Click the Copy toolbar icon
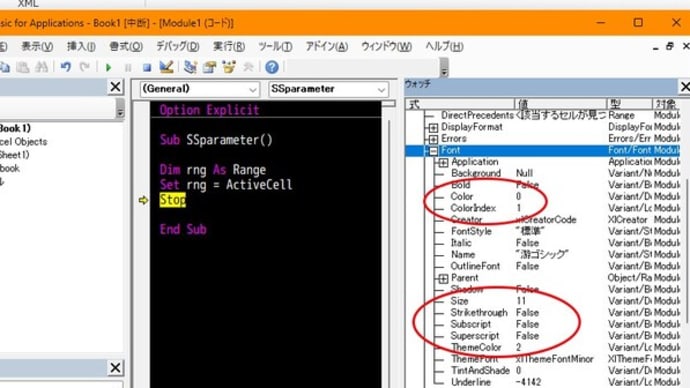The height and width of the screenshot is (388, 690). 4,67
